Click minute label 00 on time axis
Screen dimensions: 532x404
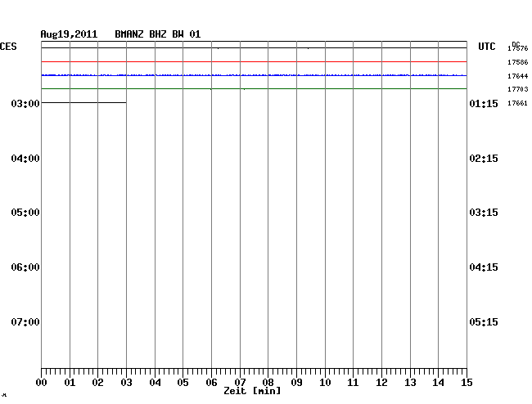[x=42, y=383]
